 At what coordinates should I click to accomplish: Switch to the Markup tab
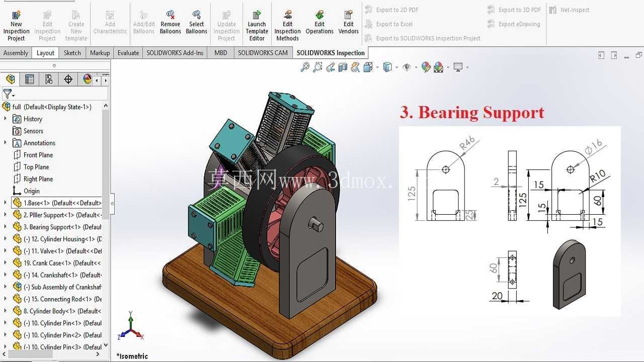[x=100, y=53]
